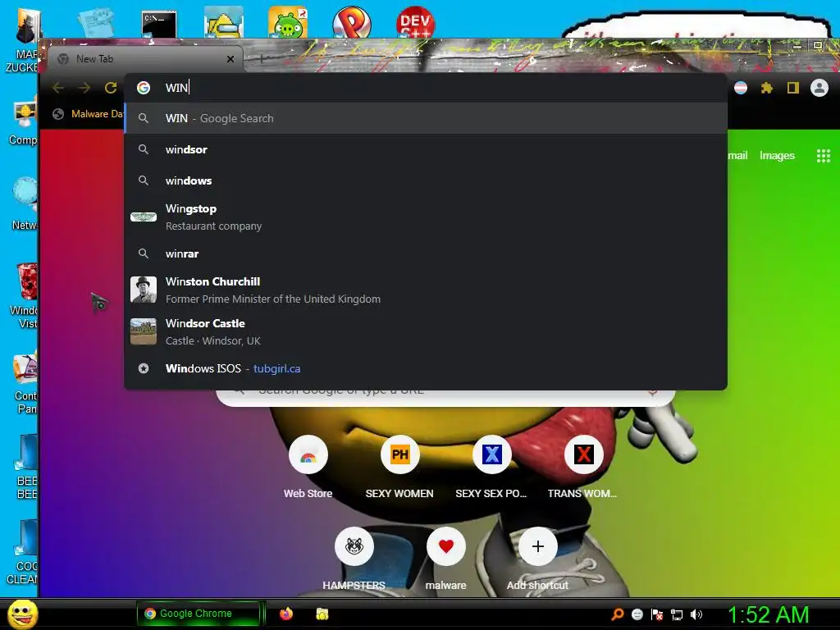
Task: Click the network tray icon
Action: point(677,614)
